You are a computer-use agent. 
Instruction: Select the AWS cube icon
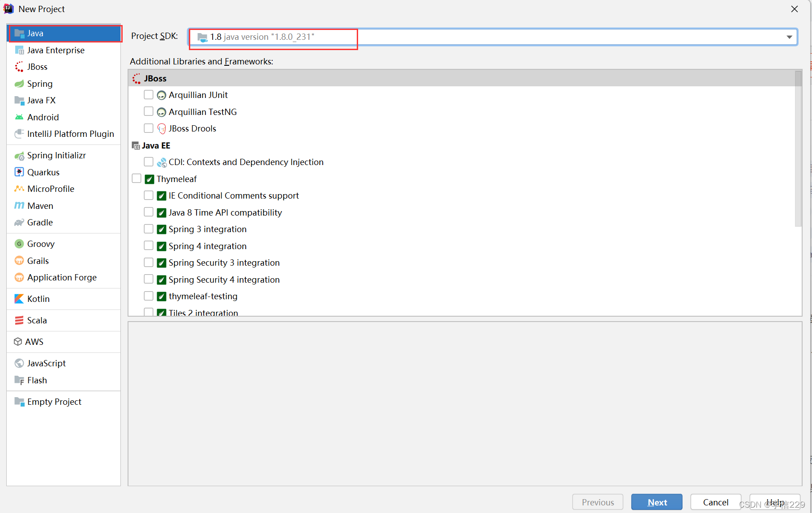(18, 342)
